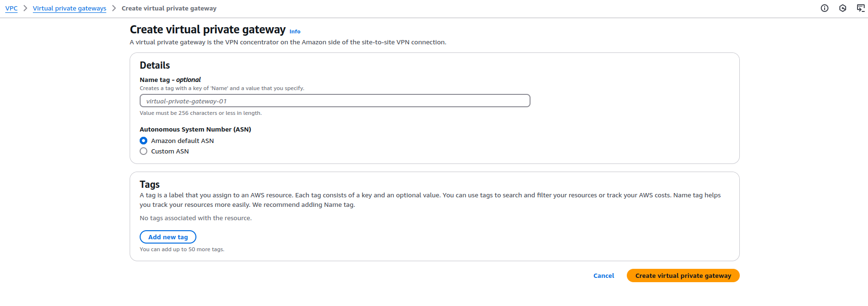Cancel the gateway creation
The height and width of the screenshot is (306, 868).
pos(603,275)
